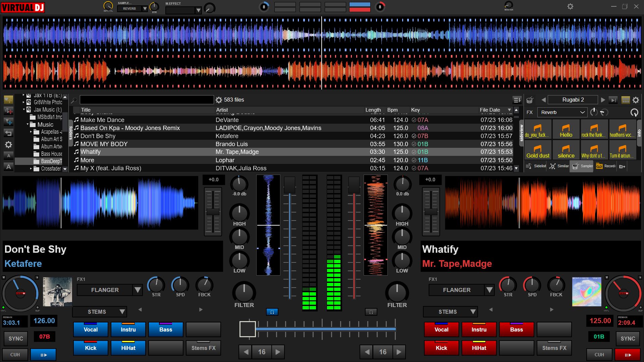Open search options gear next to 583 files
The height and width of the screenshot is (362, 644).
point(219,100)
